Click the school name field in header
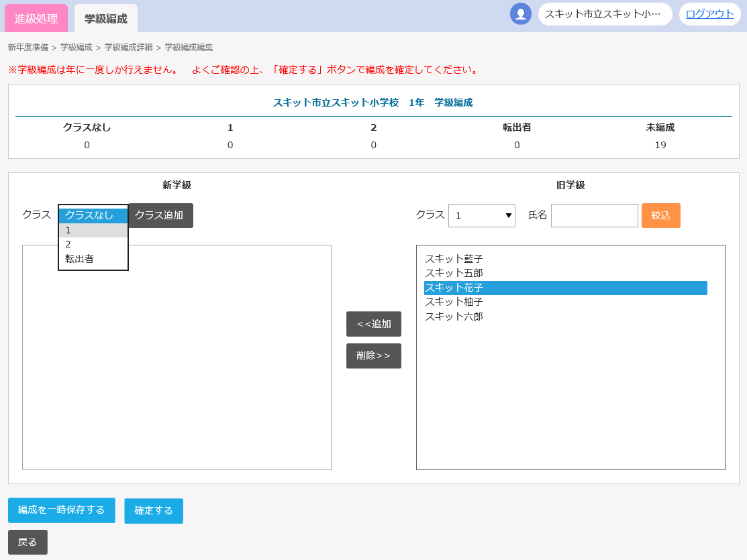 tap(605, 14)
